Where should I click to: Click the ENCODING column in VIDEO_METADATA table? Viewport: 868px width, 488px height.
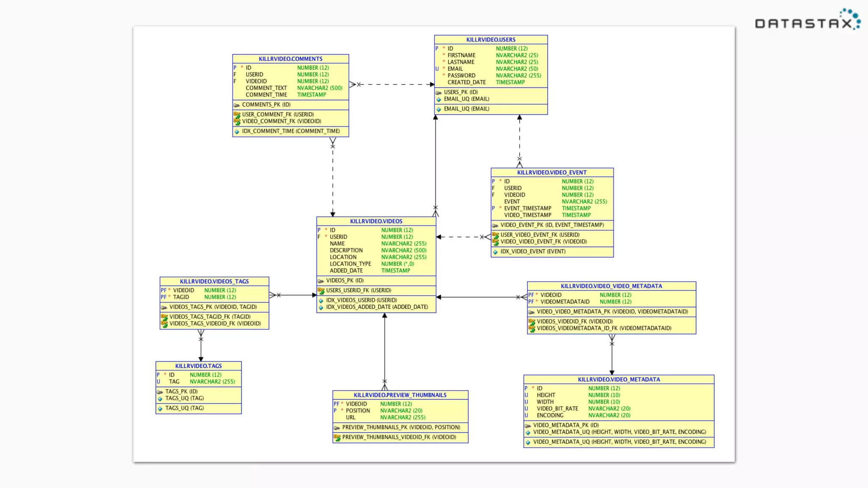coord(550,415)
